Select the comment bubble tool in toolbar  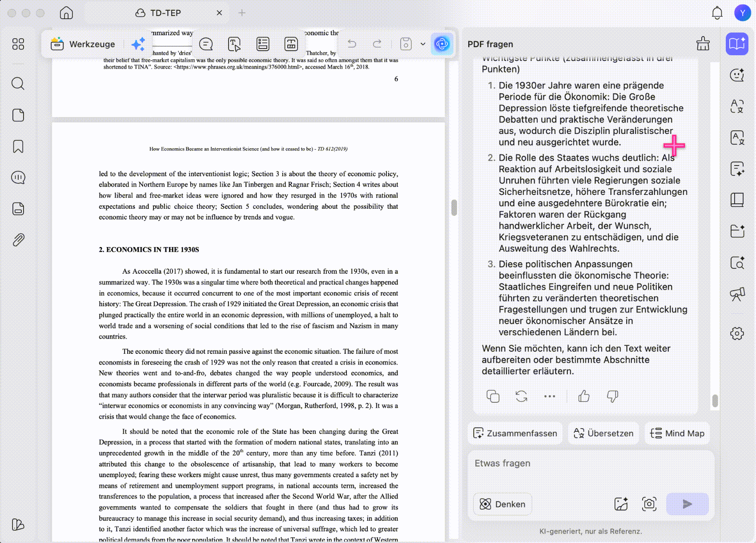[206, 44]
